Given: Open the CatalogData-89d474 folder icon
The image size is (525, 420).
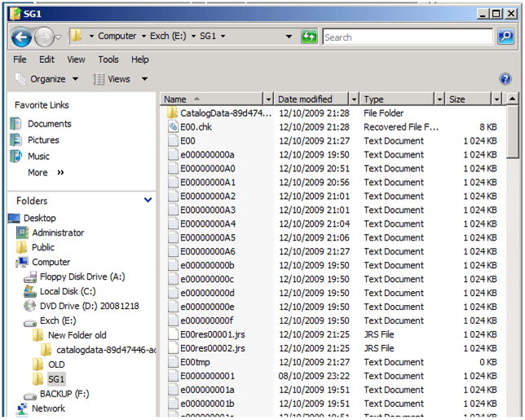Looking at the screenshot, I should 172,113.
